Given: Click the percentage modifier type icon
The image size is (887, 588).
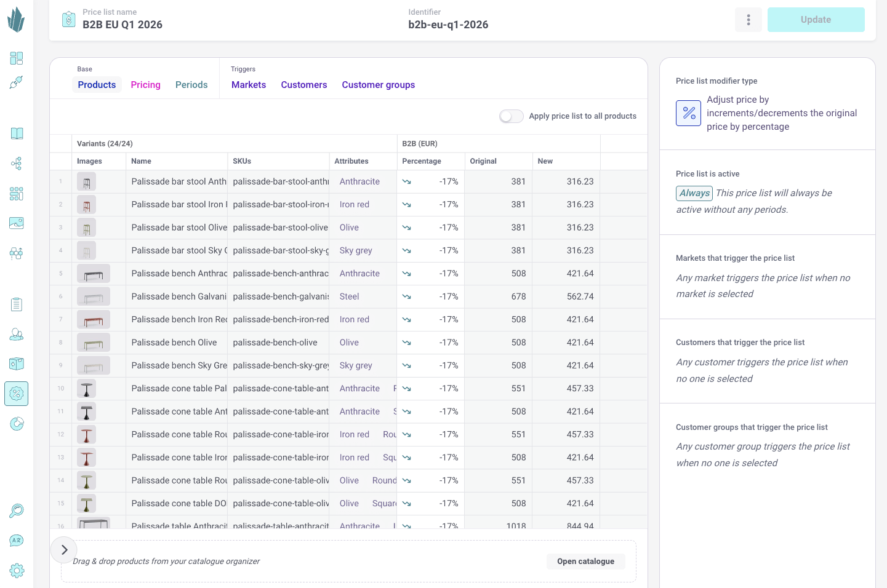Looking at the screenshot, I should [688, 113].
